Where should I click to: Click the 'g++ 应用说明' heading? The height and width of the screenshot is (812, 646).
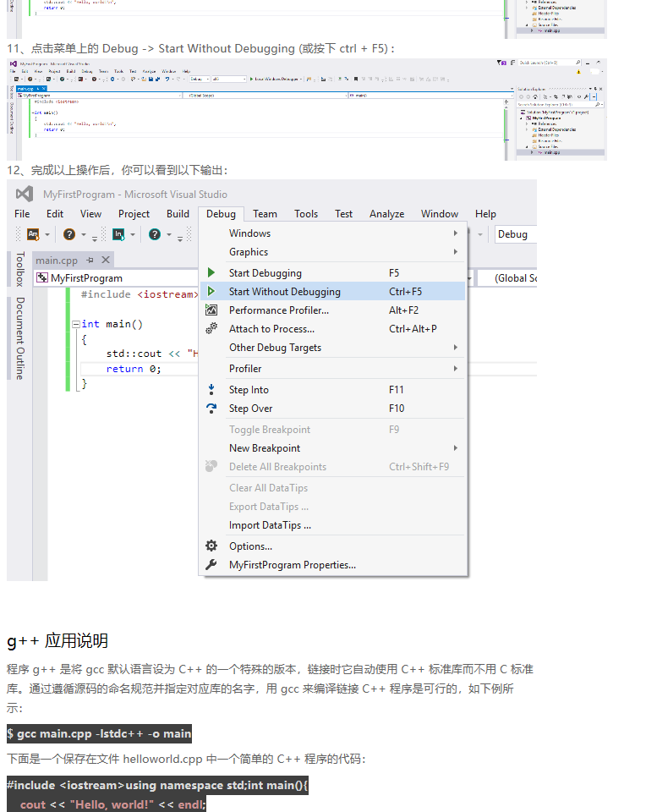[x=57, y=640]
